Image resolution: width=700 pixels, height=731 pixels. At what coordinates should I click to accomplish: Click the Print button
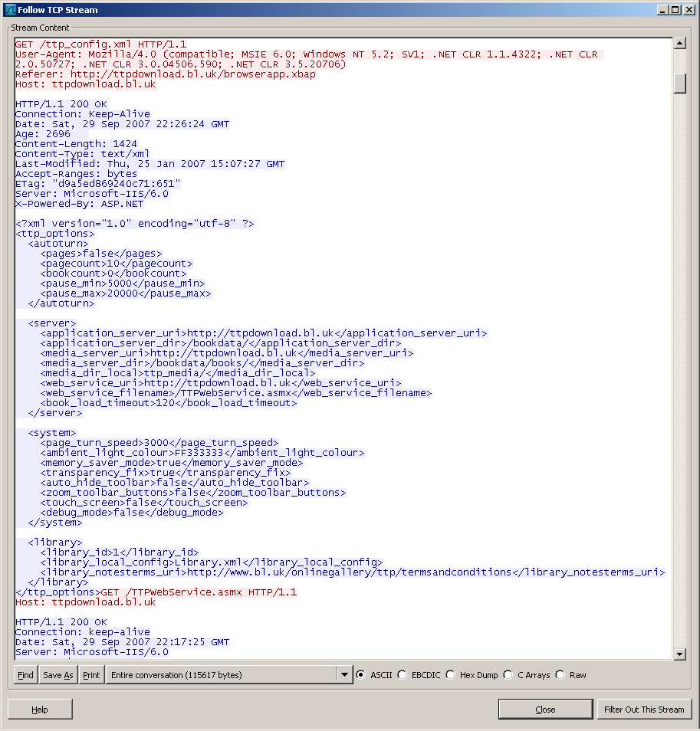coord(91,674)
